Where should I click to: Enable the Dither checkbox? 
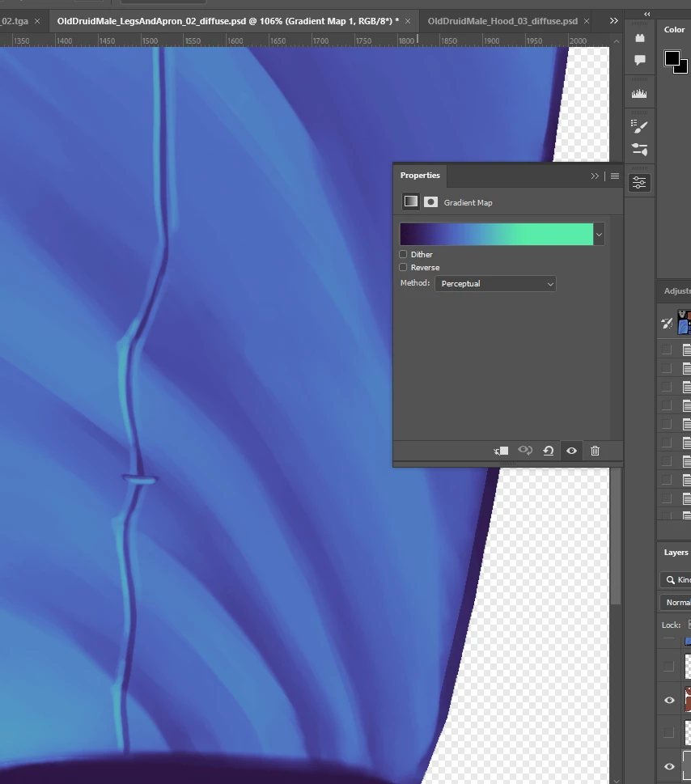[x=404, y=254]
